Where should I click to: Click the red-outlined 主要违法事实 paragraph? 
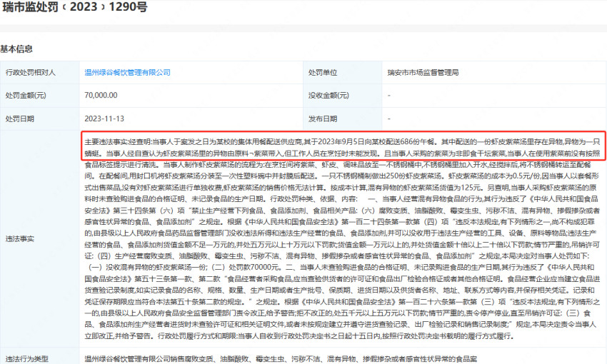(x=343, y=146)
